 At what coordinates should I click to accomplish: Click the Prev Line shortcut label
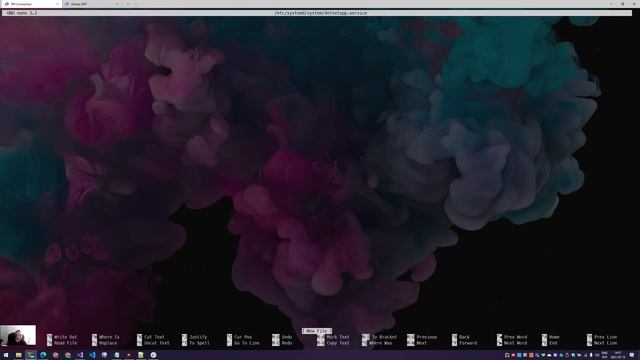[x=606, y=337]
